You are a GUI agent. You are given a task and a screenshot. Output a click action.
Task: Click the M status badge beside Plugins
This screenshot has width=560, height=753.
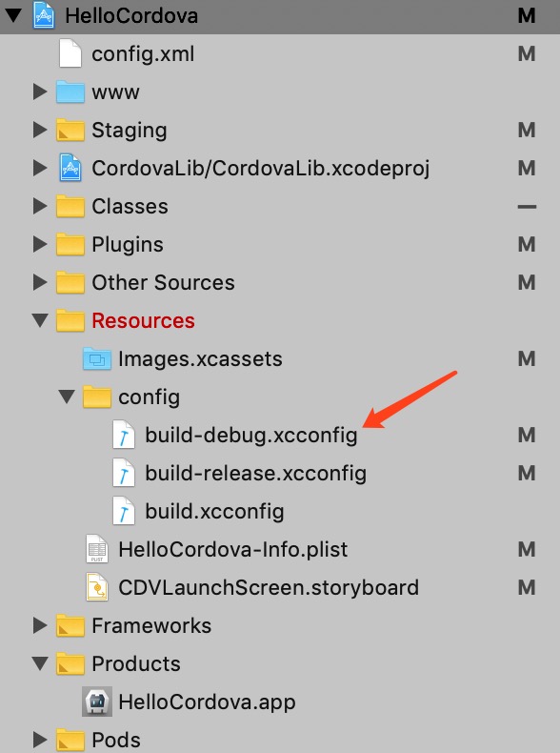[527, 244]
